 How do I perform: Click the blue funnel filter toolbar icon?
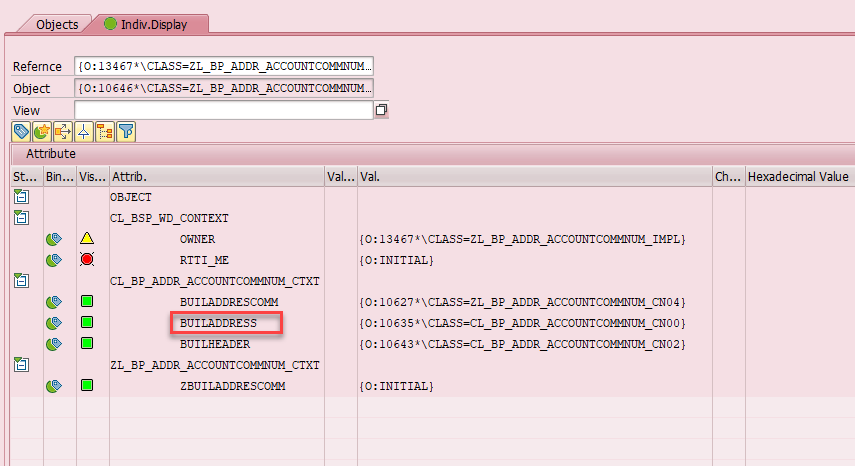click(126, 132)
